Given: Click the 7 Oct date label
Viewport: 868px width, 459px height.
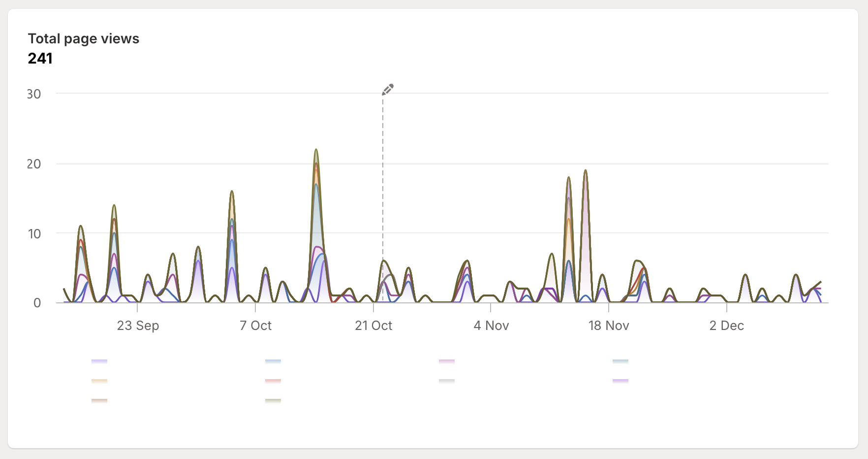Looking at the screenshot, I should pyautogui.click(x=256, y=325).
